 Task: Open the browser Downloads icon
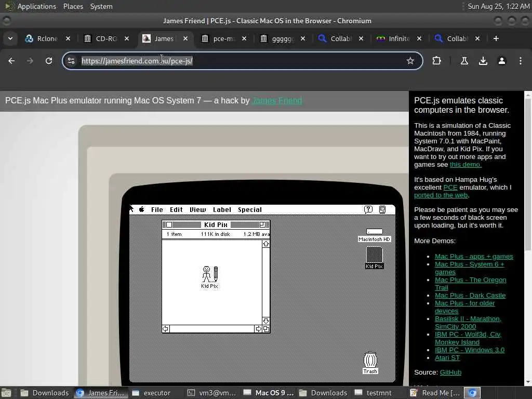[x=483, y=61]
